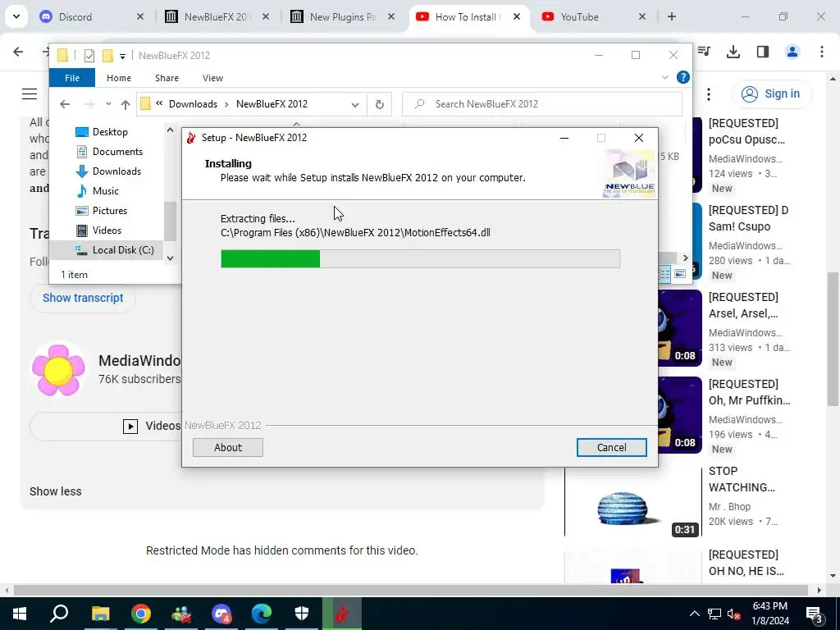
Task: Open YouTube hamburger guide menu
Action: 30,94
